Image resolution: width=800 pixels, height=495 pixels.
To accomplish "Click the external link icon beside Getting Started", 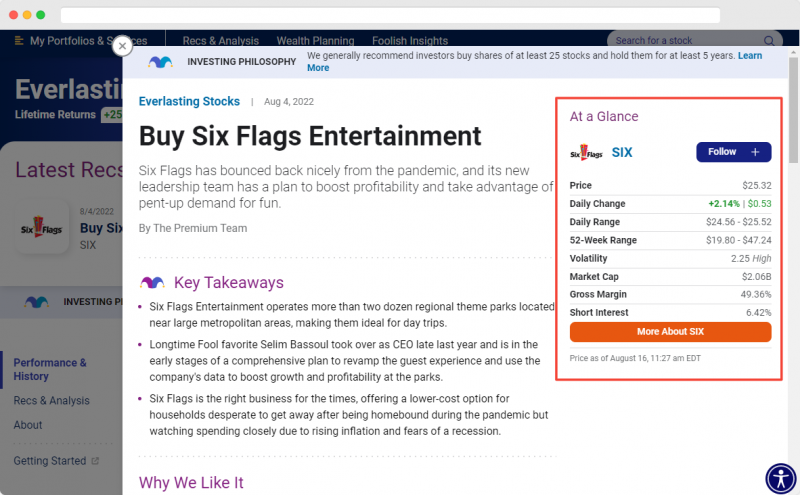I will pos(95,461).
